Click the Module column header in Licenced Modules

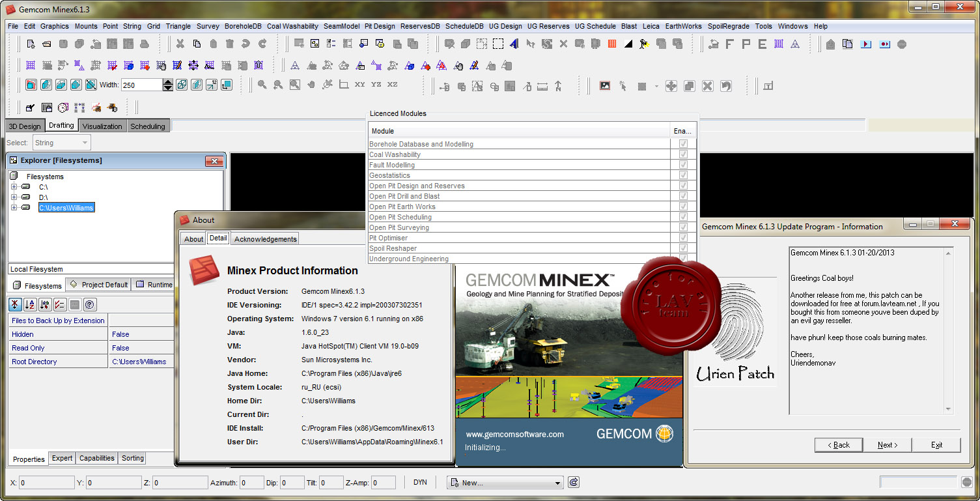[519, 131]
